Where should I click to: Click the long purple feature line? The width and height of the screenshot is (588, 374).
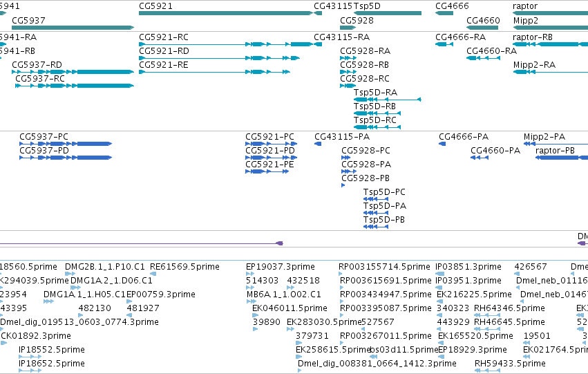pyautogui.click(x=142, y=243)
